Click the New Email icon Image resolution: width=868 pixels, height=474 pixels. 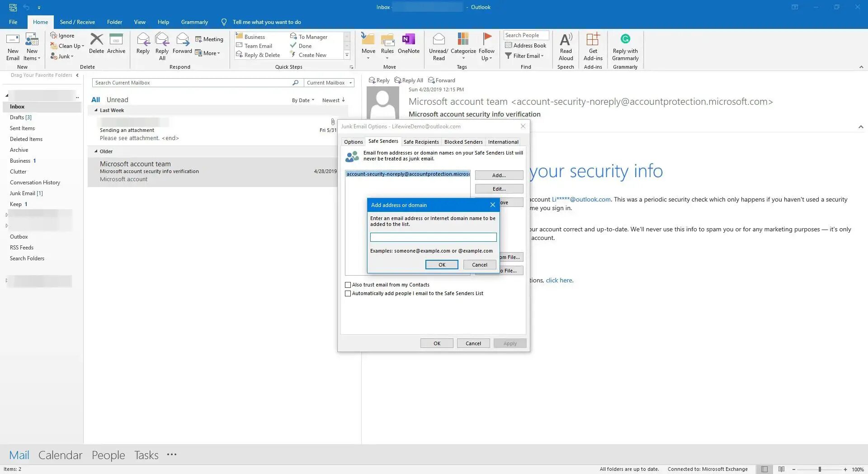tap(13, 39)
